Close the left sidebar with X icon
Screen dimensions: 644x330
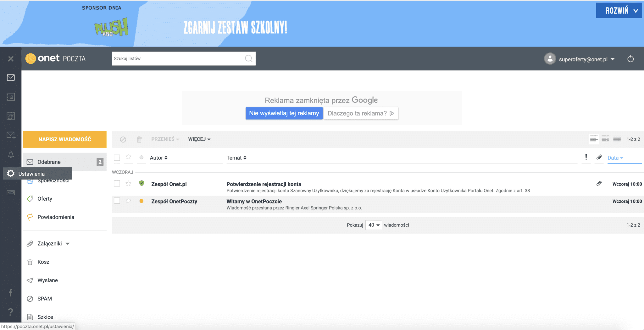tap(11, 59)
